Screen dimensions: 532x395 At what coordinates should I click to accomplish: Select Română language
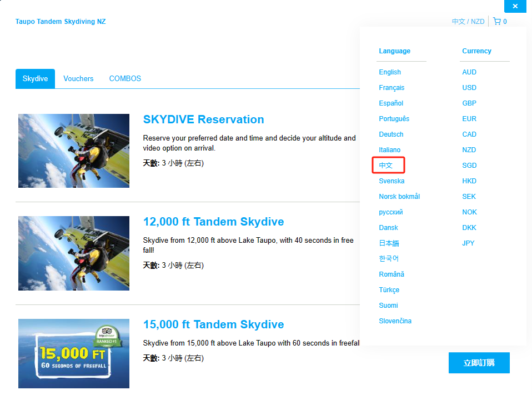pos(392,274)
